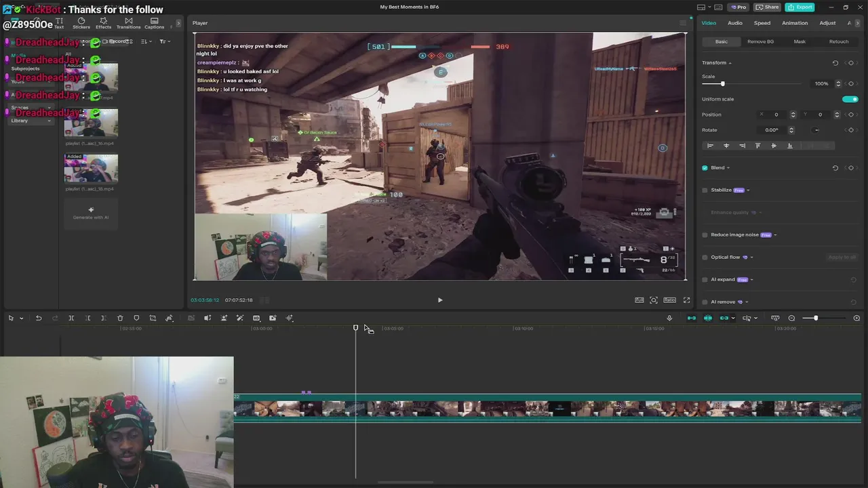Click the Full quality preview button
The image size is (868, 488).
[x=639, y=300]
